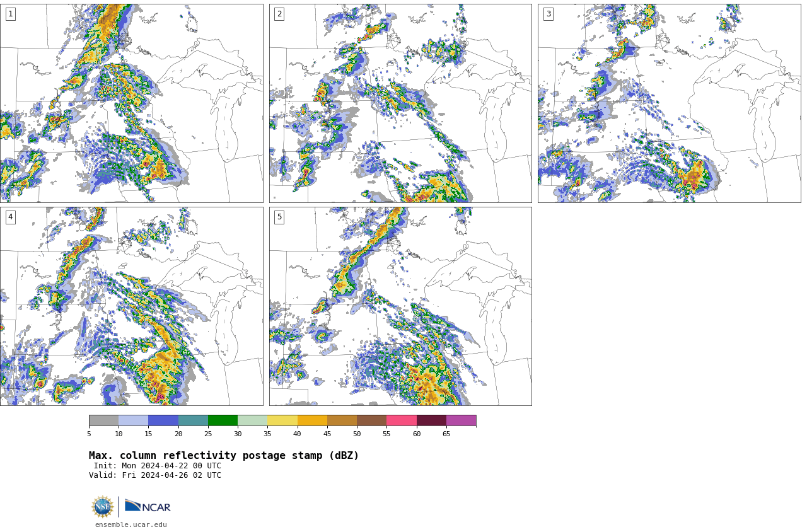Open ensemble member 2 reflectivity map

[400, 103]
